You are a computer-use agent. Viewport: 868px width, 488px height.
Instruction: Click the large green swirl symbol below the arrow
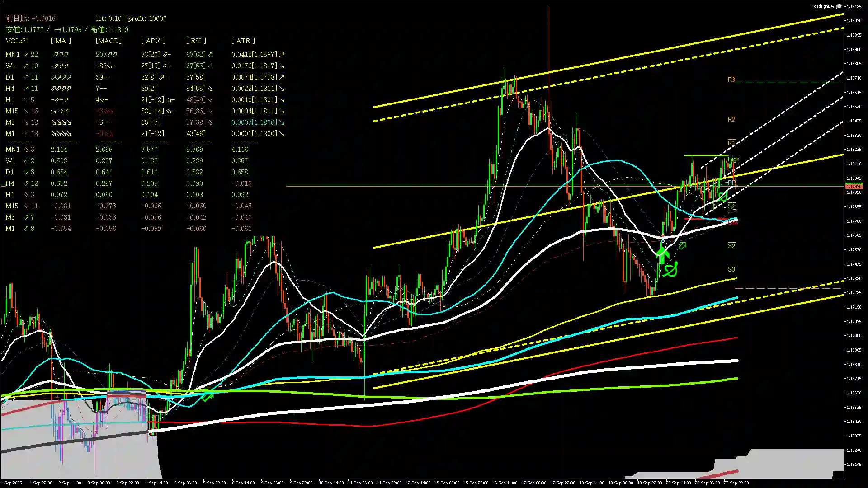(670, 270)
